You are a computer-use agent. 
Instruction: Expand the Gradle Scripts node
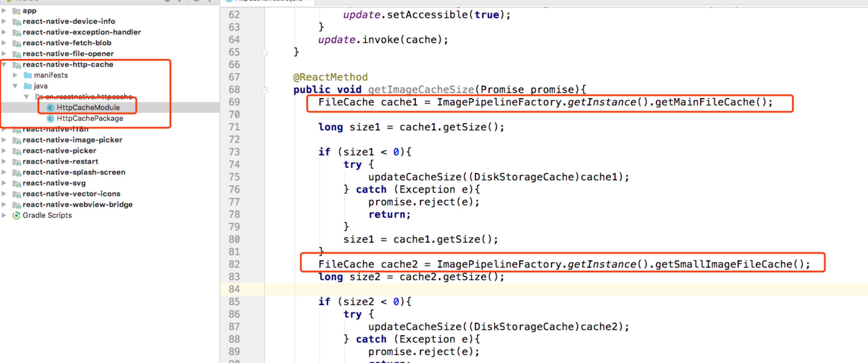[x=4, y=215]
